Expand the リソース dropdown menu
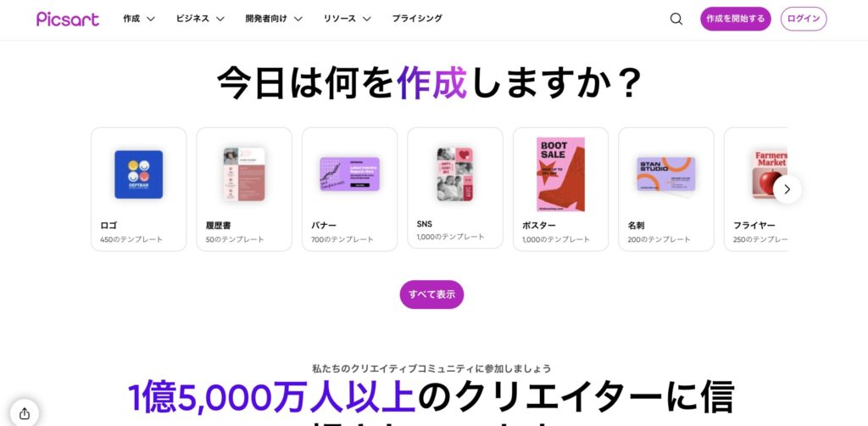Screen dimensions: 868x426 pyautogui.click(x=347, y=19)
